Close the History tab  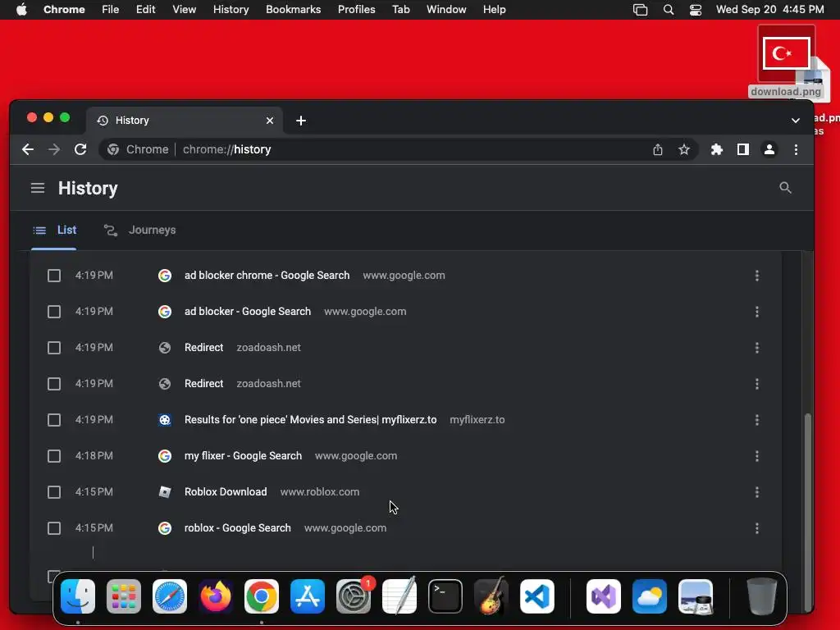[270, 121]
